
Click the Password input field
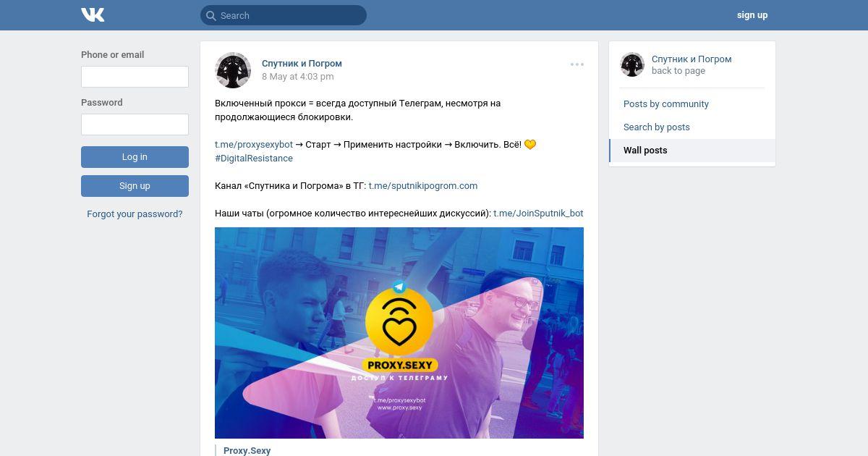pos(135,124)
